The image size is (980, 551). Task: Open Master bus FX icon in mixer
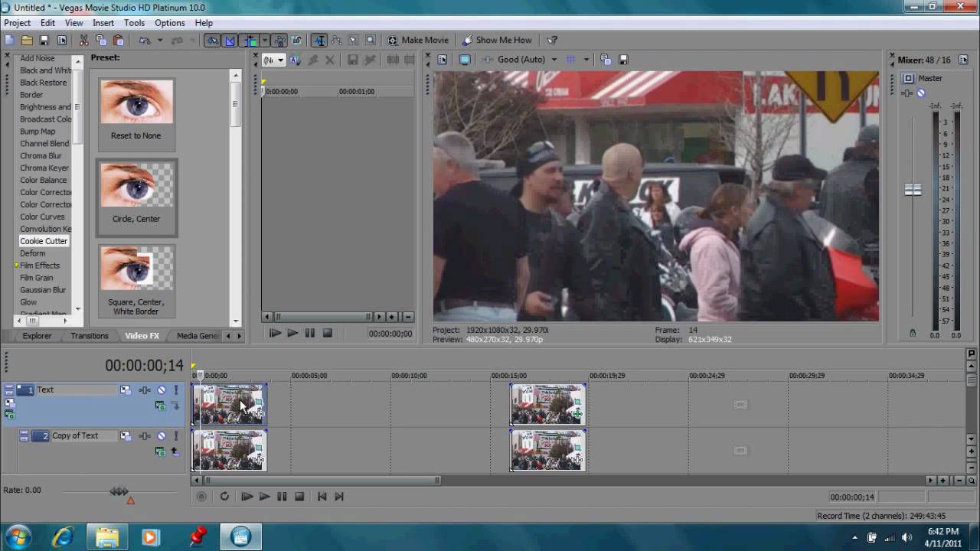click(907, 93)
